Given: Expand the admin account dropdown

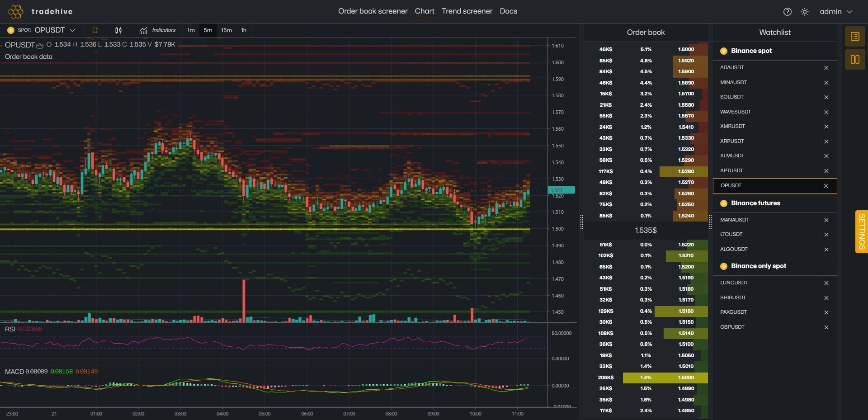Looking at the screenshot, I should pyautogui.click(x=835, y=12).
